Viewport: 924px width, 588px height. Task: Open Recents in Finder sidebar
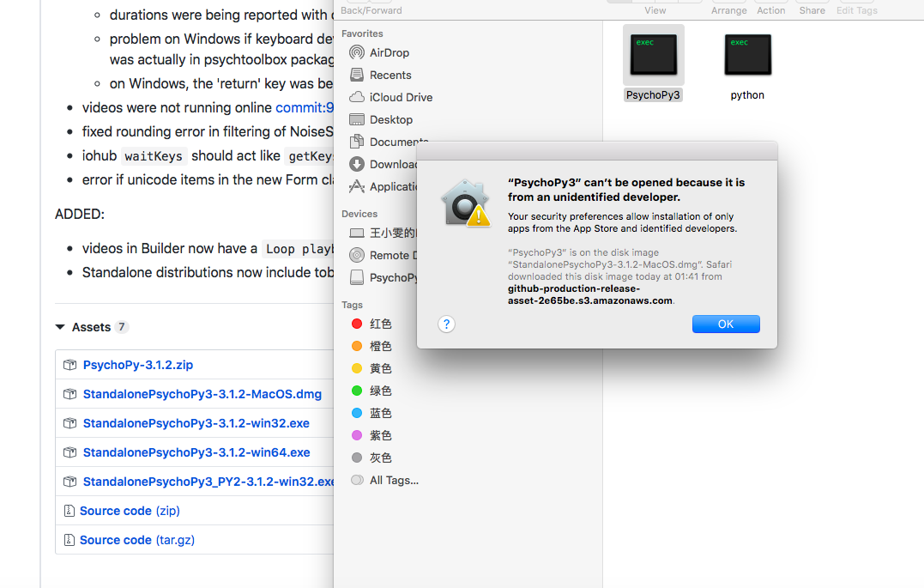click(381, 75)
